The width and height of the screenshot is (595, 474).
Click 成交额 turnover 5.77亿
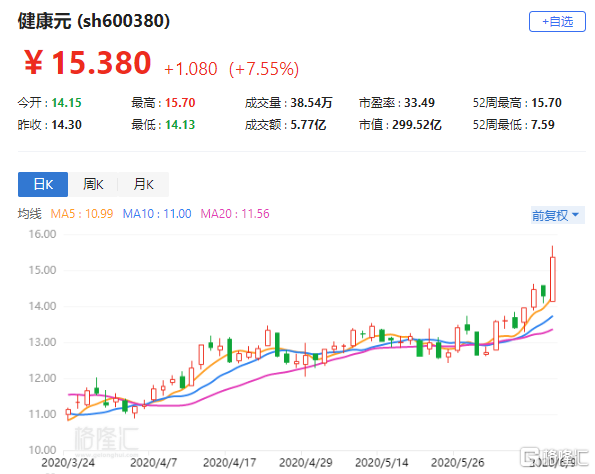pos(308,125)
